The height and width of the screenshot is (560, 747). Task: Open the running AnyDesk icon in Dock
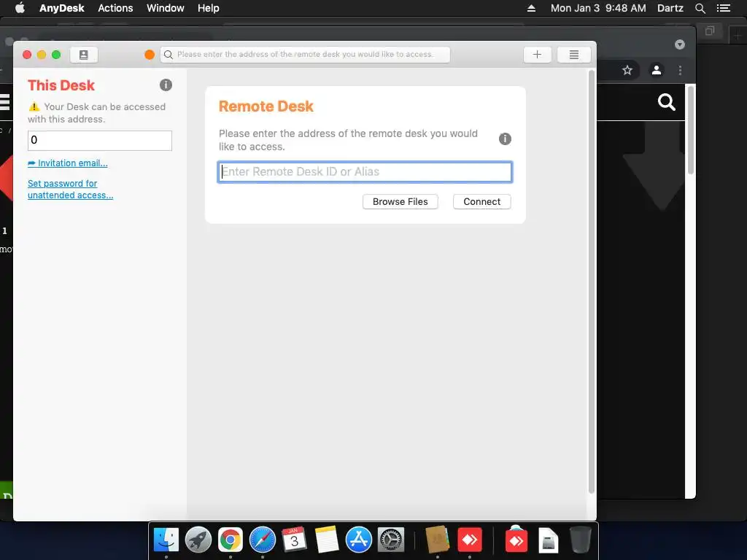tap(470, 540)
